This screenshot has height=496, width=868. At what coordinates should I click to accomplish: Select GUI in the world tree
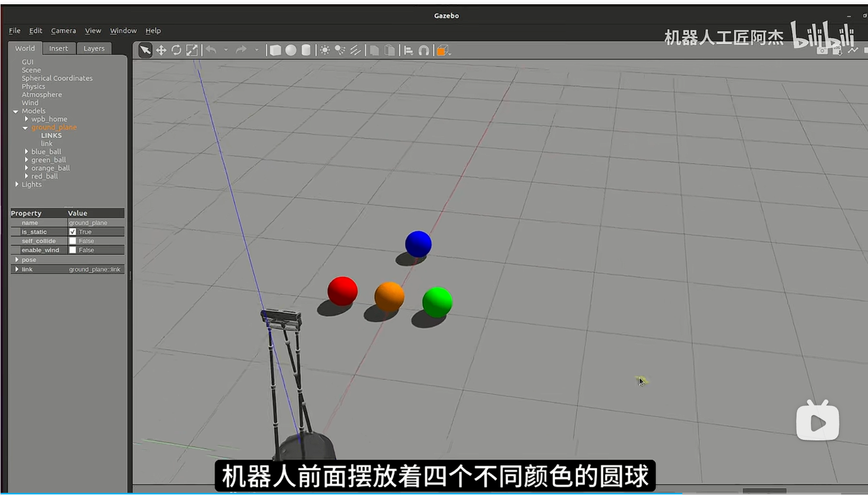28,62
